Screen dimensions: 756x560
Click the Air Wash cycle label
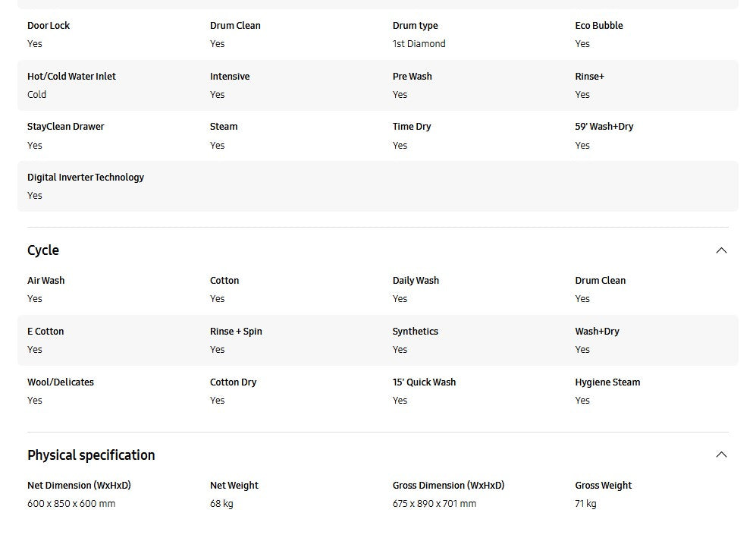[46, 281]
